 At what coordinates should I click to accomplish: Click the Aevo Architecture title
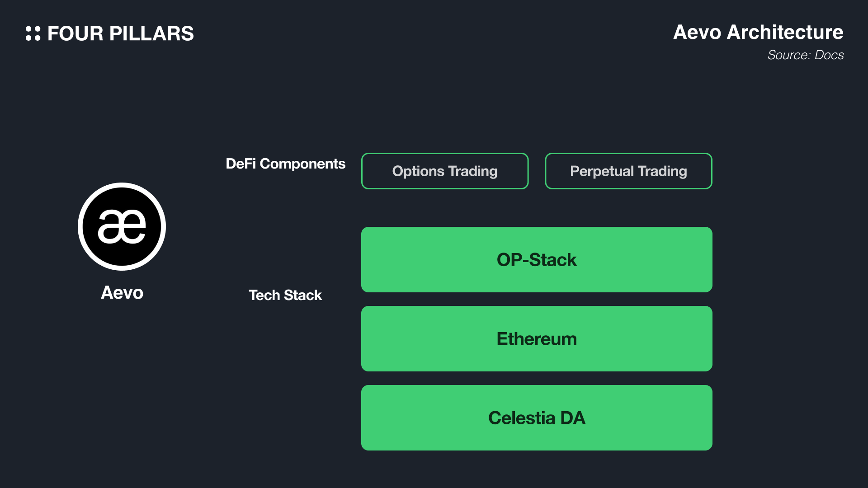tap(758, 32)
